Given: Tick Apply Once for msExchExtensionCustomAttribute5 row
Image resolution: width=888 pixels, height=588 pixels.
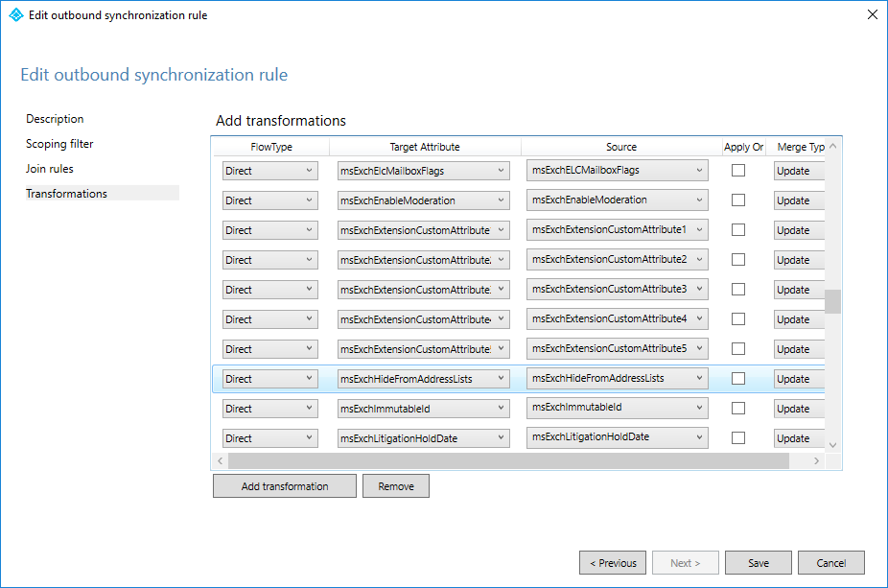Looking at the screenshot, I should pos(738,349).
